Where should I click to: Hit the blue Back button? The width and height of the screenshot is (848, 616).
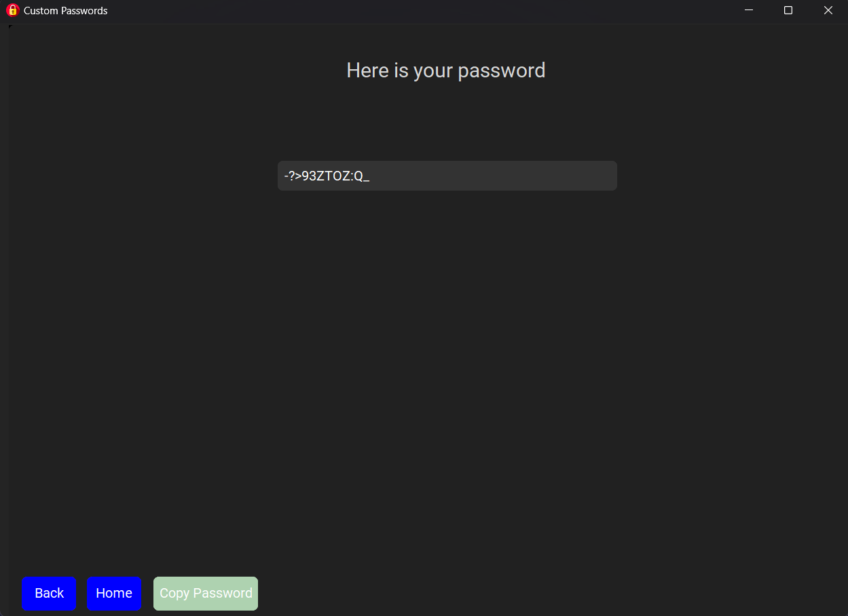(49, 594)
